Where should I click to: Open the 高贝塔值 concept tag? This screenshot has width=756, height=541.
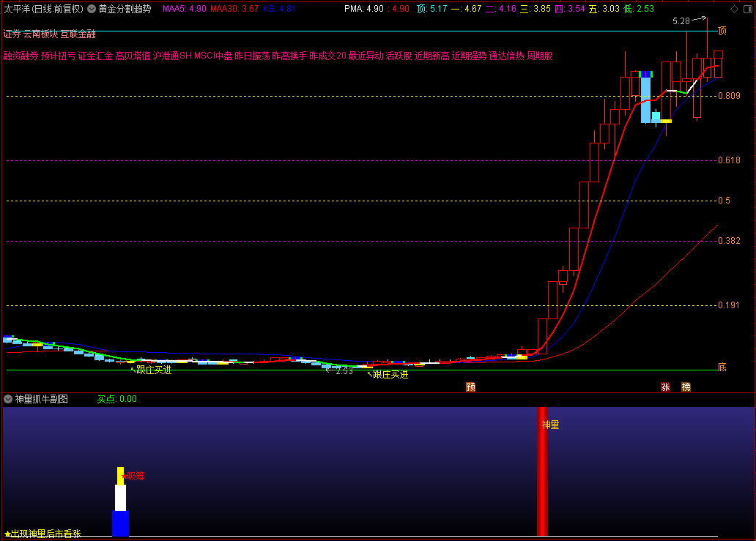[133, 56]
